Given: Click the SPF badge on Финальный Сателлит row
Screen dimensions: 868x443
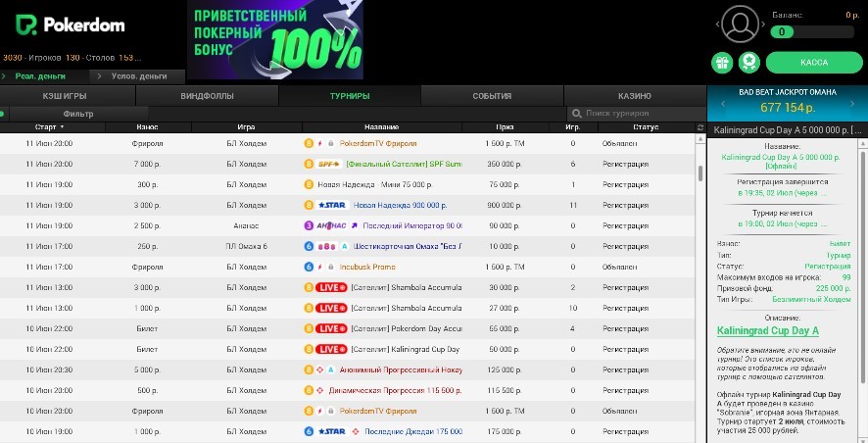Looking at the screenshot, I should (x=329, y=164).
